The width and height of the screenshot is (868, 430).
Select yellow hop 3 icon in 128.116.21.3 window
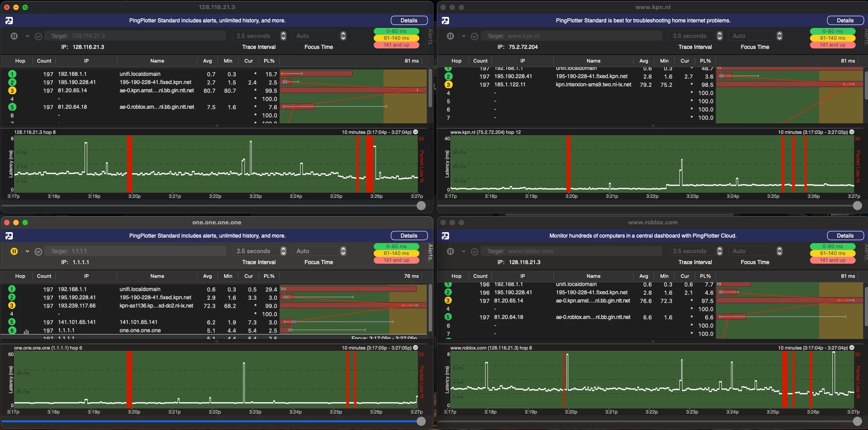click(x=12, y=90)
